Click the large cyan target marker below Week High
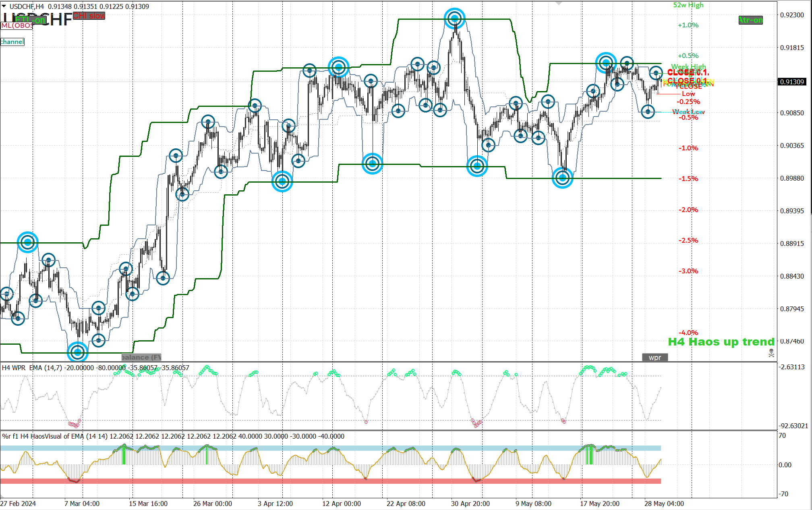The image size is (812, 510). (x=606, y=63)
